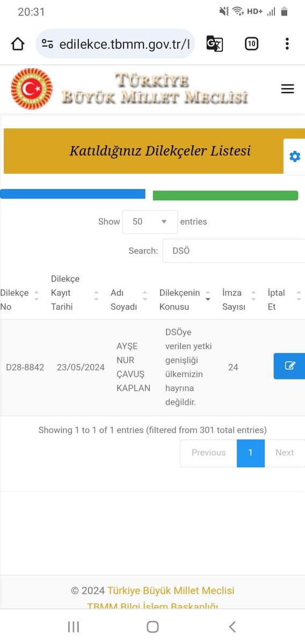
Task: Open the Google Translate icon
Action: pyautogui.click(x=214, y=44)
